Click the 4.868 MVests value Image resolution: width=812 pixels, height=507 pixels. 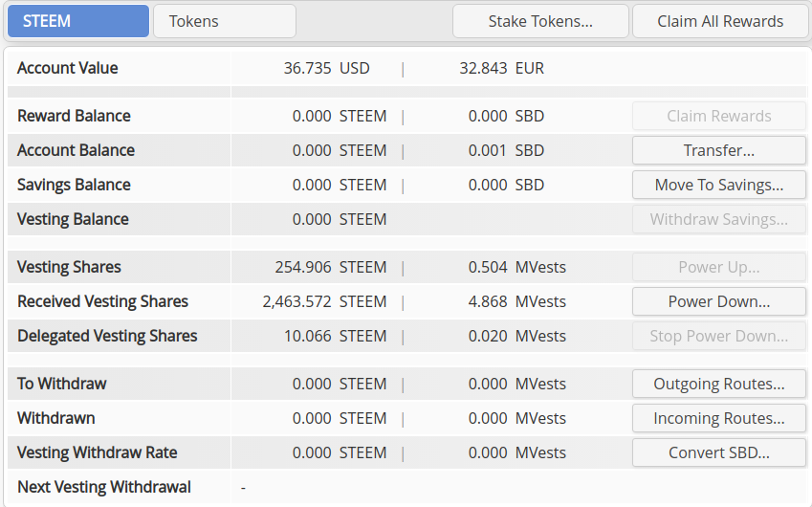click(x=516, y=301)
